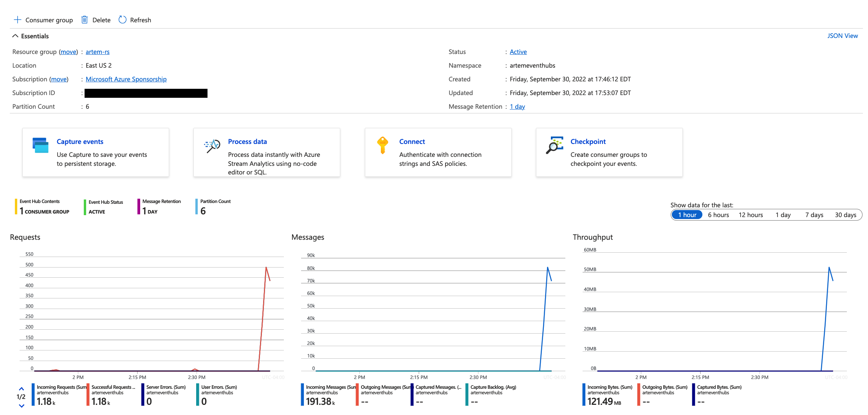The width and height of the screenshot is (868, 415).
Task: Click the Event Hub Contents consumer group tile
Action: pyautogui.click(x=44, y=207)
